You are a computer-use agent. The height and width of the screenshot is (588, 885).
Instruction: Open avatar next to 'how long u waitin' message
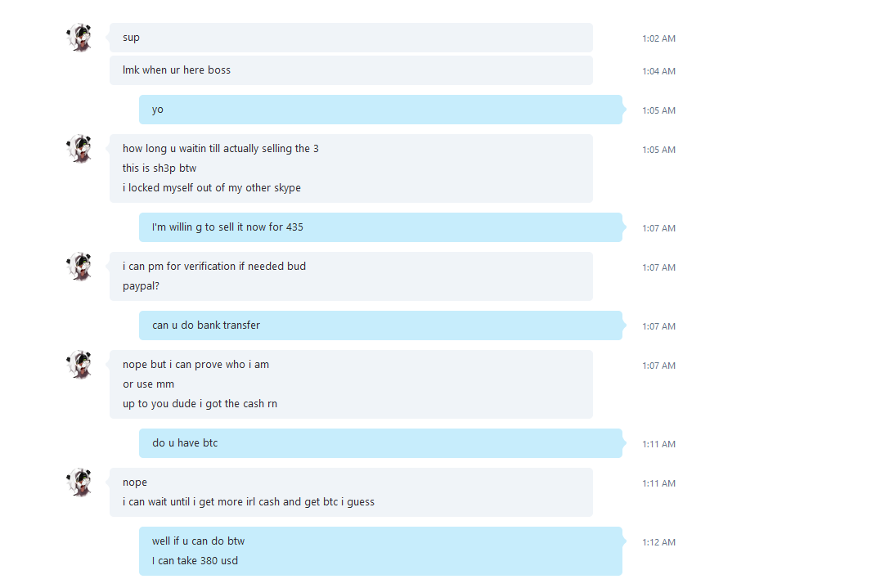tap(79, 149)
